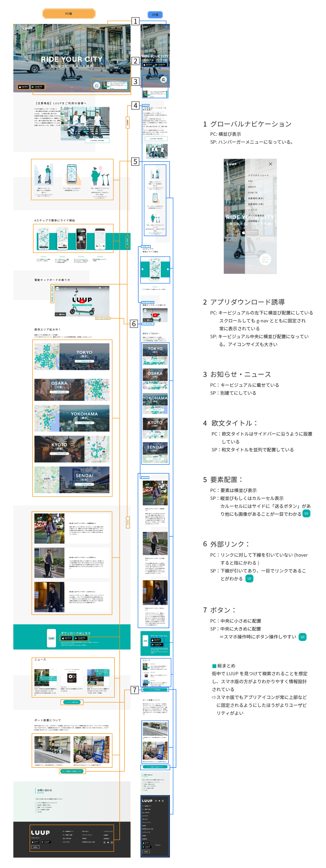Open the TOKYO area map card on PC
This screenshot has height=868, width=326.
(72, 356)
